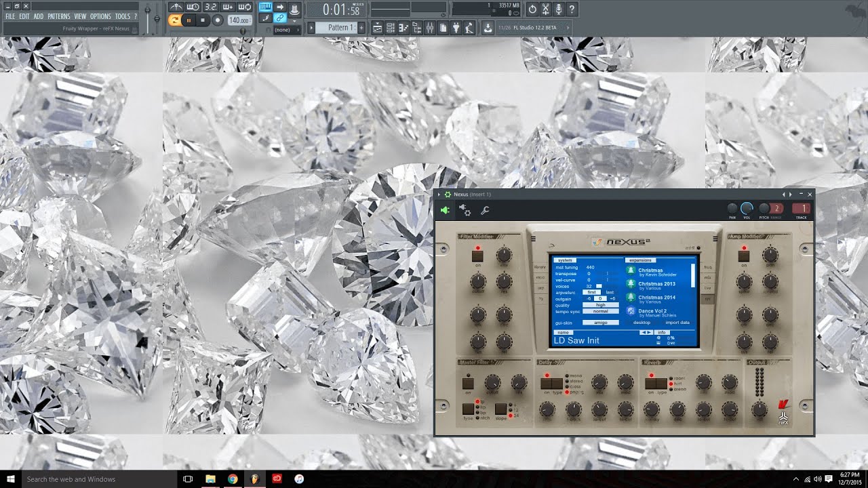This screenshot has width=868, height=488.
Task: Click the one-click audio recording microphone icon
Action: point(559,9)
